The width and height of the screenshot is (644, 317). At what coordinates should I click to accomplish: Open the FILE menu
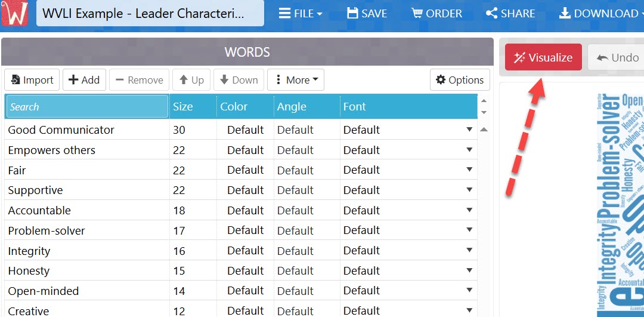[x=301, y=14]
